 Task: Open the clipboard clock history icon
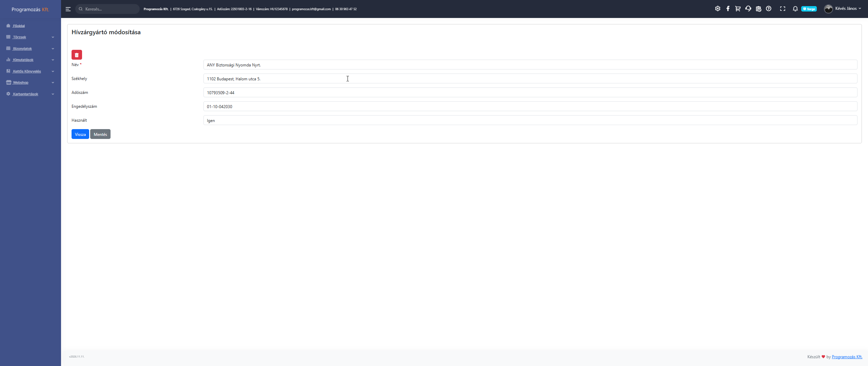758,9
